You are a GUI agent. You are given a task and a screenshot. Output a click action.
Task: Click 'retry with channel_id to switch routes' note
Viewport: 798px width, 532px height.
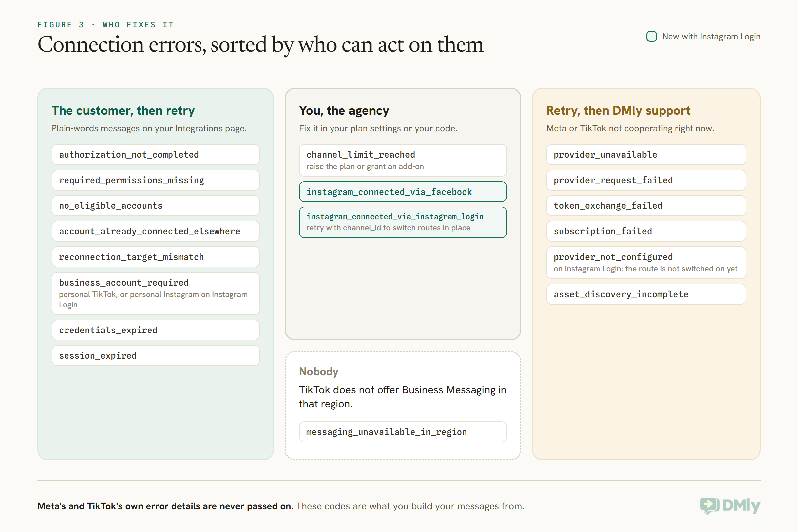point(388,228)
